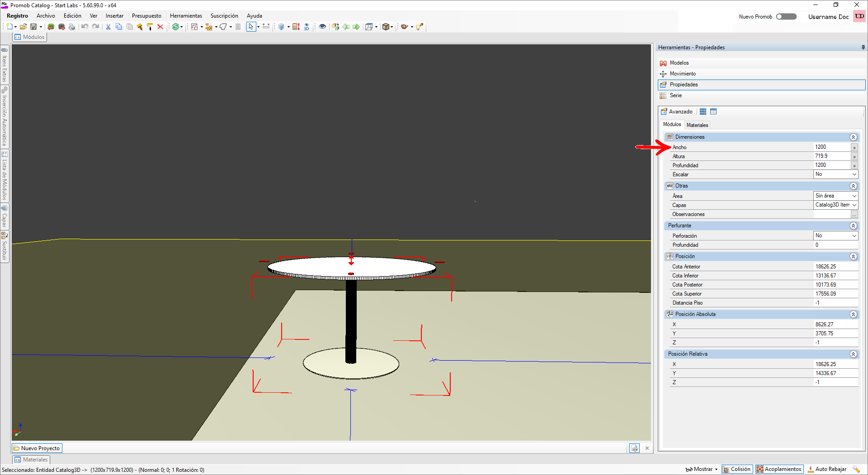Open the Módulos tab above the viewport

(30, 37)
